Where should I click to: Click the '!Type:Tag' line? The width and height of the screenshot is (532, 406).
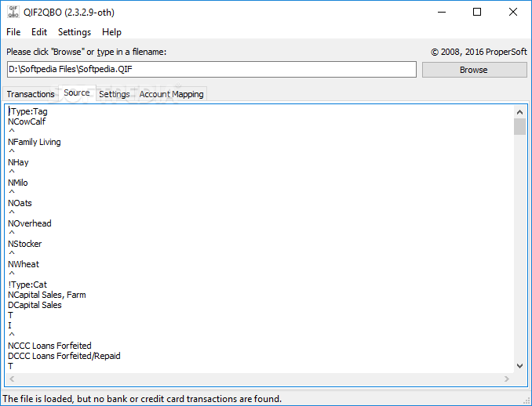27,111
